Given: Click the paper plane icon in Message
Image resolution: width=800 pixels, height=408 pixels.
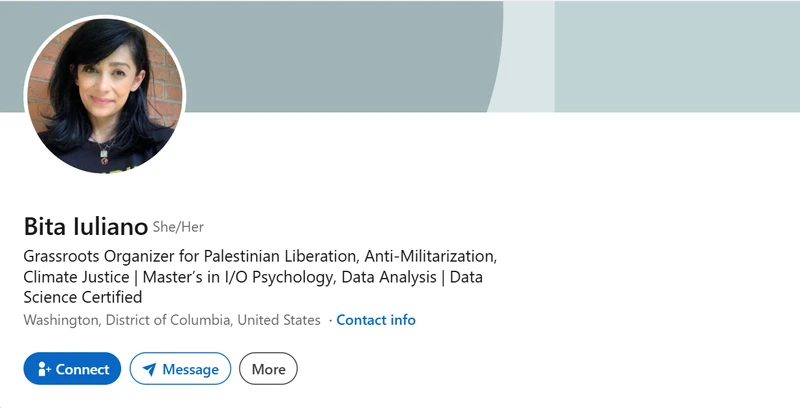Looking at the screenshot, I should pos(149,369).
